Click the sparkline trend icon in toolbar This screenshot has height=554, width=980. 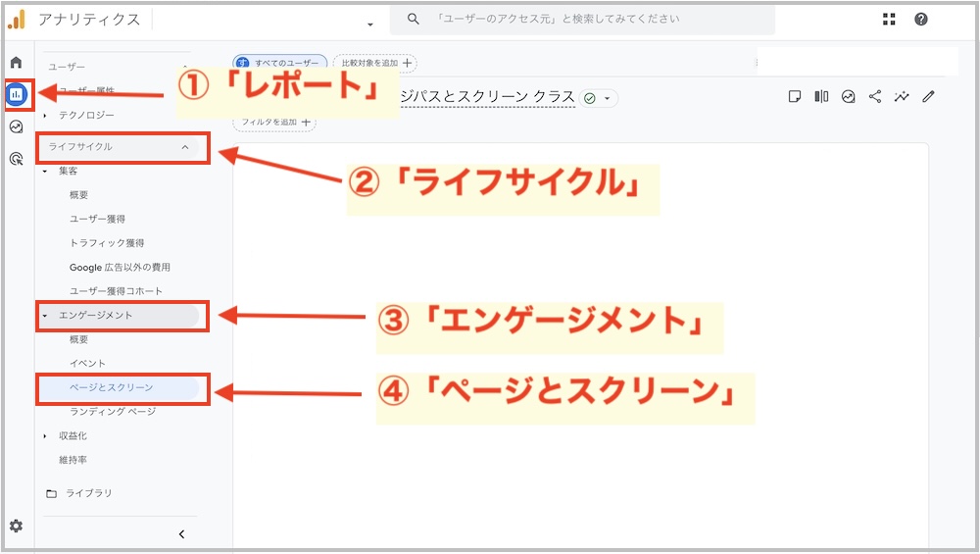click(902, 96)
